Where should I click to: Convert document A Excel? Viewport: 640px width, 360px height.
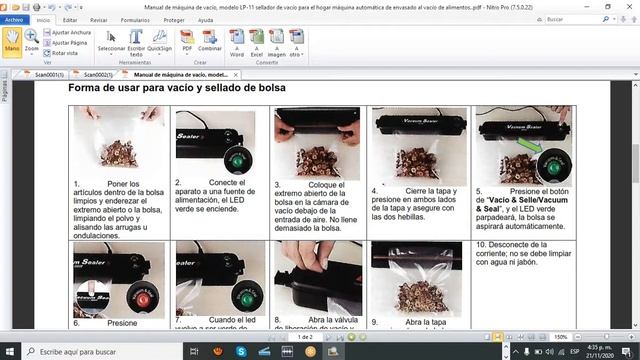tap(257, 42)
